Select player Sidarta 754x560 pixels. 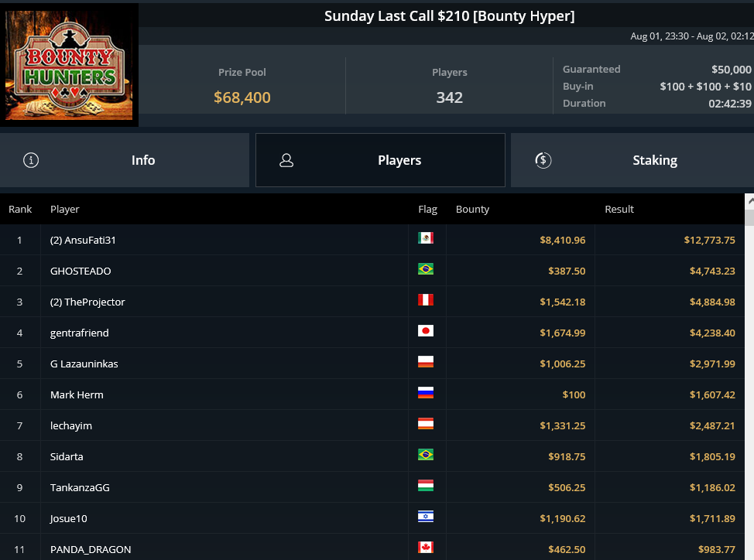[67, 456]
